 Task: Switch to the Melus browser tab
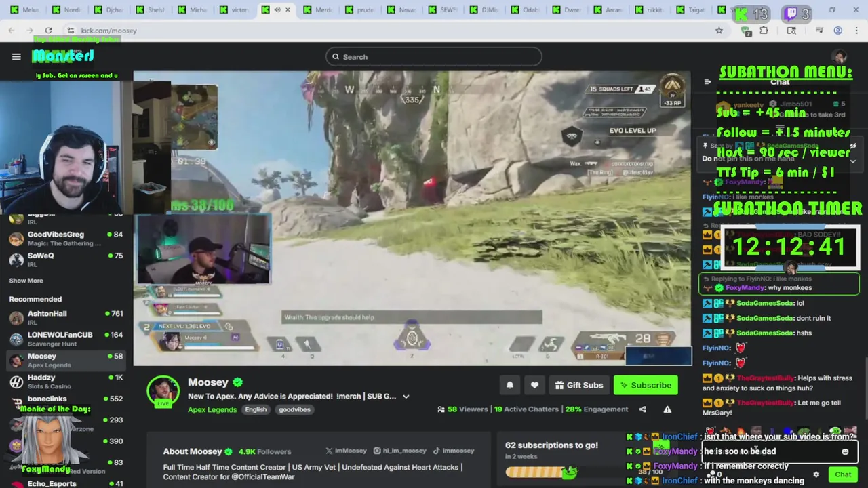[x=25, y=10]
